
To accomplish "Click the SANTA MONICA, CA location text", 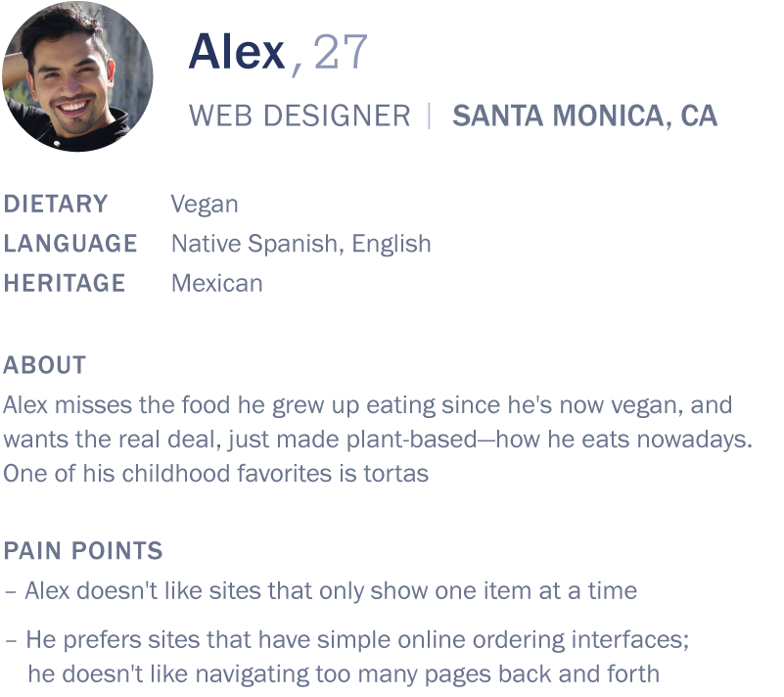I will coord(585,116).
